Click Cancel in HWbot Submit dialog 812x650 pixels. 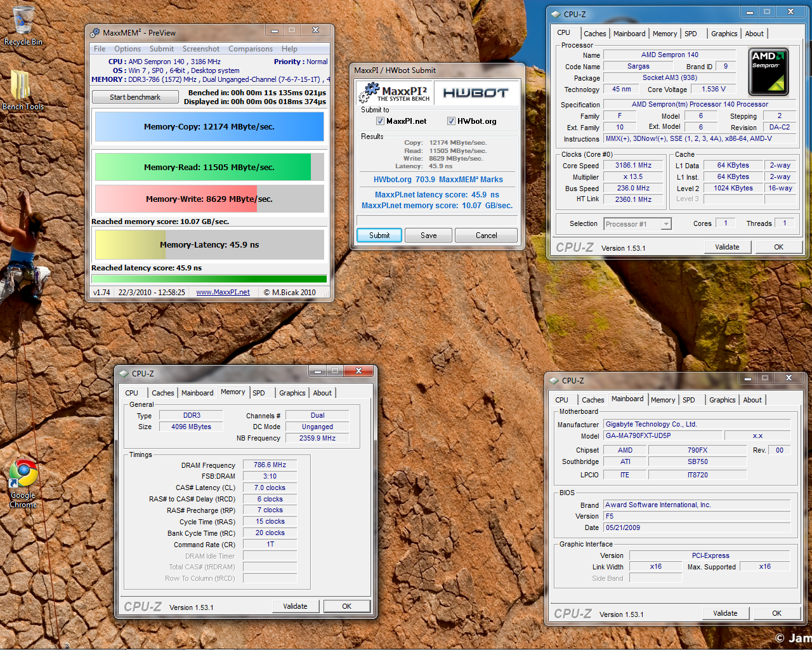point(487,235)
